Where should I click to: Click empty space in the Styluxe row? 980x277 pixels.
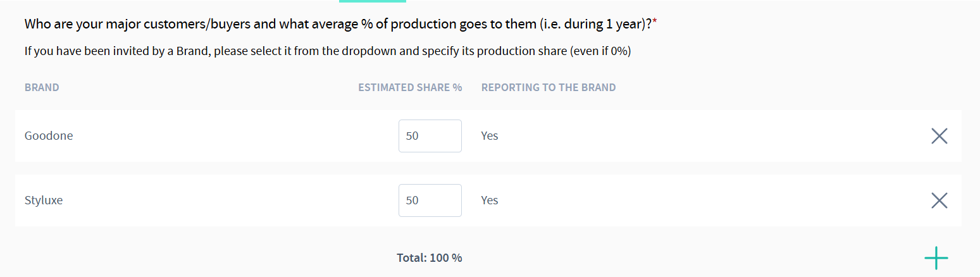point(696,200)
